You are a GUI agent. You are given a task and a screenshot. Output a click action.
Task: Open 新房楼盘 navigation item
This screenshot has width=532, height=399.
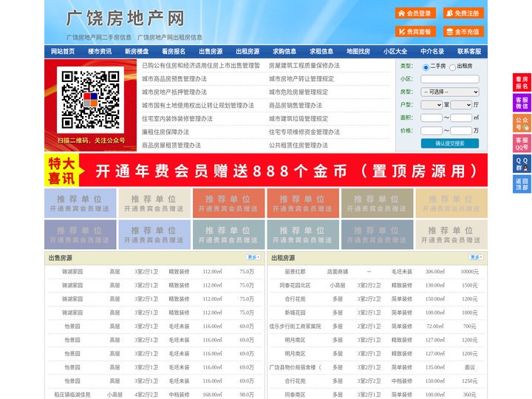[137, 52]
